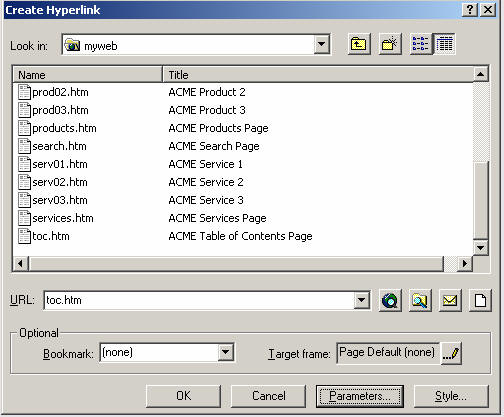Switch to Details view icon

point(444,44)
